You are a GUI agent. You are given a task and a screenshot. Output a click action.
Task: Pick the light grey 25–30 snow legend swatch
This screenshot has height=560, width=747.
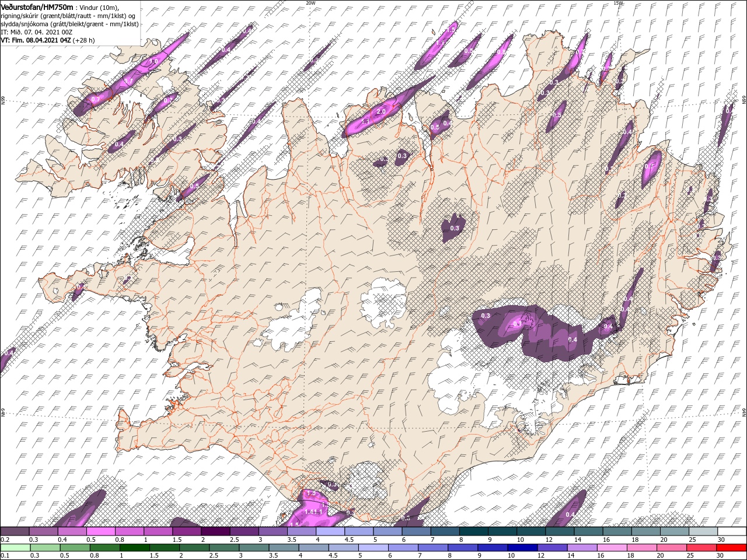(703, 531)
